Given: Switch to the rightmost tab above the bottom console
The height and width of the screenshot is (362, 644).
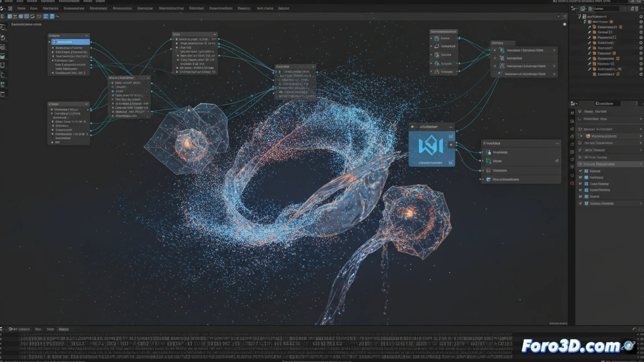Looking at the screenshot, I should click(63, 329).
